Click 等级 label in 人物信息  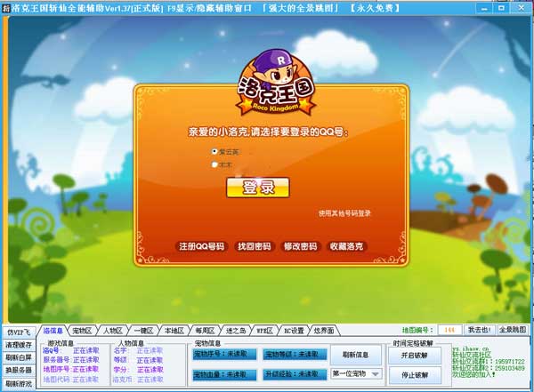[120, 360]
